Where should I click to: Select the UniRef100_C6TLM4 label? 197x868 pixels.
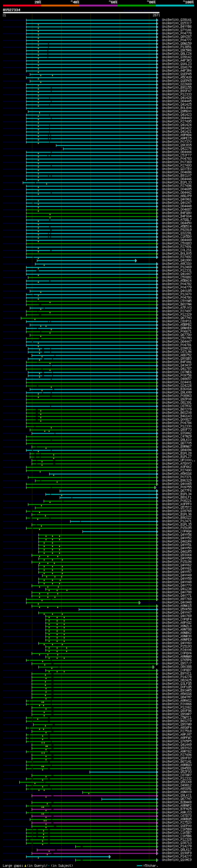click(177, 352)
